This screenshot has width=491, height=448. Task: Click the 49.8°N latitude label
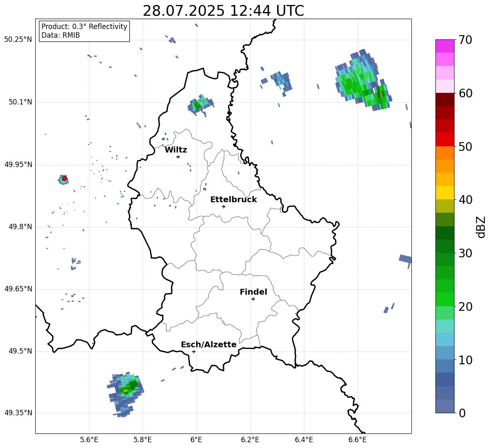tap(20, 227)
